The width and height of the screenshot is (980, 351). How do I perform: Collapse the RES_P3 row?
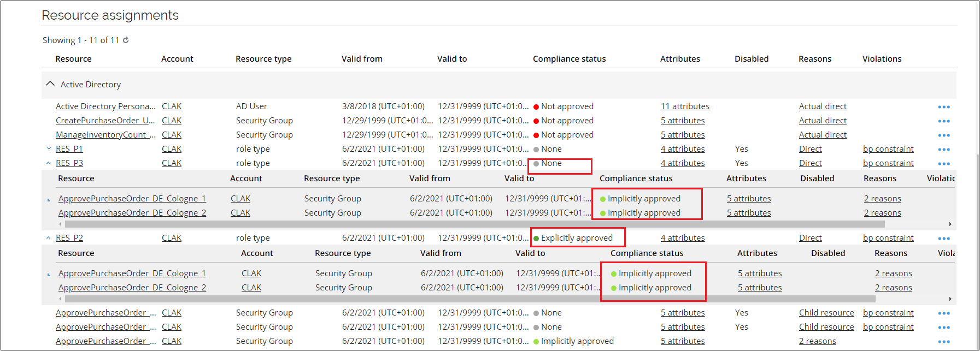pyautogui.click(x=49, y=163)
